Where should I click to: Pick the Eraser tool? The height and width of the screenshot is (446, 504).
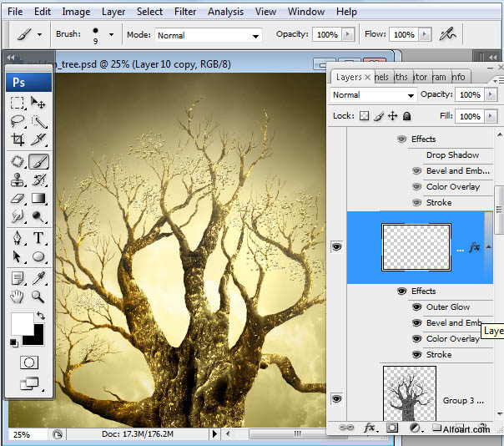tap(18, 199)
